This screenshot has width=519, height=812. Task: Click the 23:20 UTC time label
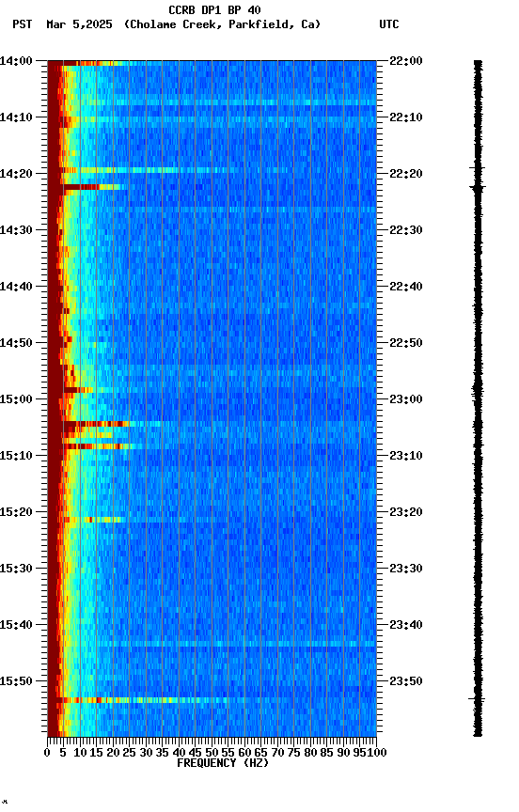[x=406, y=513]
